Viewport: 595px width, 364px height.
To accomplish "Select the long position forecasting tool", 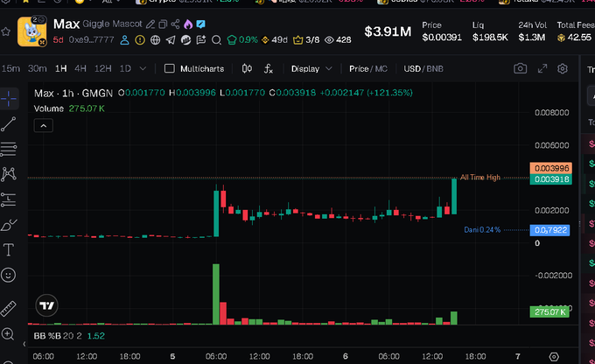I will pos(9,199).
